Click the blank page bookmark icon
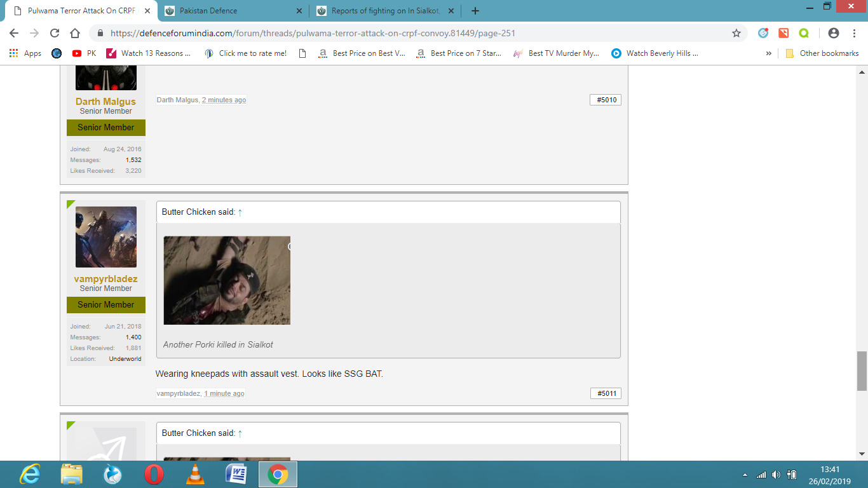This screenshot has height=488, width=868. click(302, 53)
